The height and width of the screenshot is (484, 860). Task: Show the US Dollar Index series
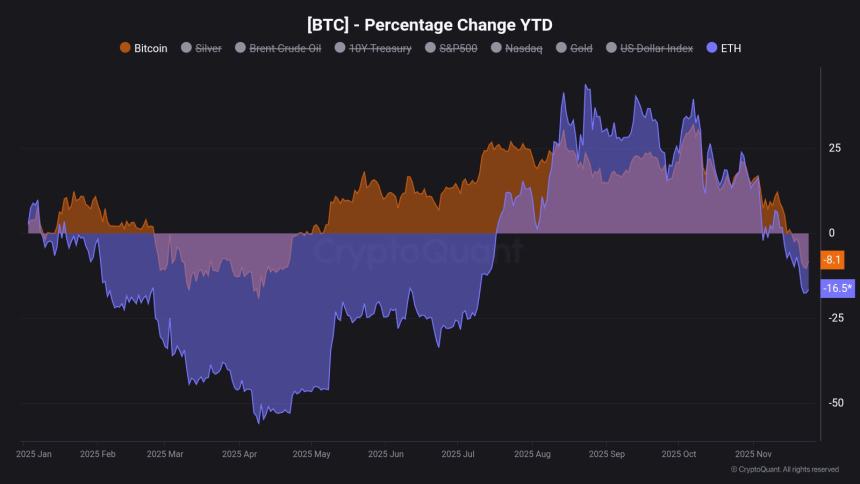click(656, 48)
